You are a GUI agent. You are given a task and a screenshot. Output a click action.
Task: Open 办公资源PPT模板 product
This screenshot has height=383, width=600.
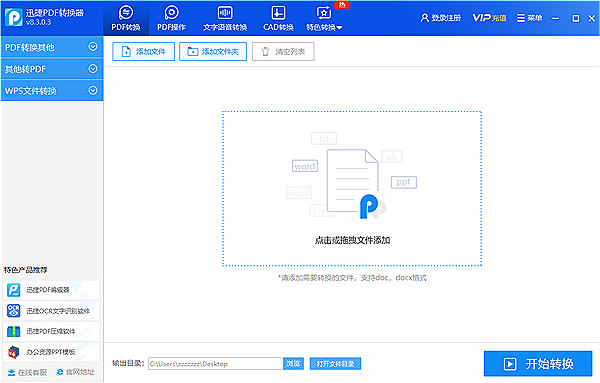tap(51, 352)
